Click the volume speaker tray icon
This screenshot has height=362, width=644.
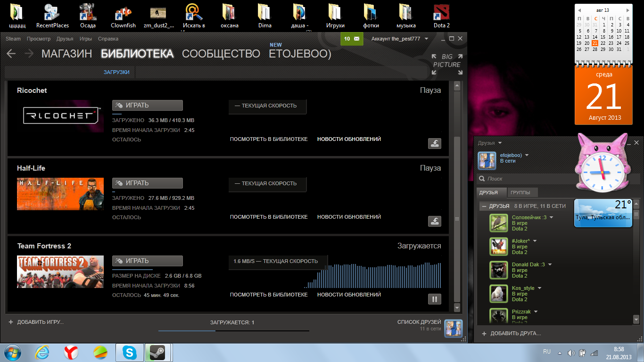coord(571,353)
